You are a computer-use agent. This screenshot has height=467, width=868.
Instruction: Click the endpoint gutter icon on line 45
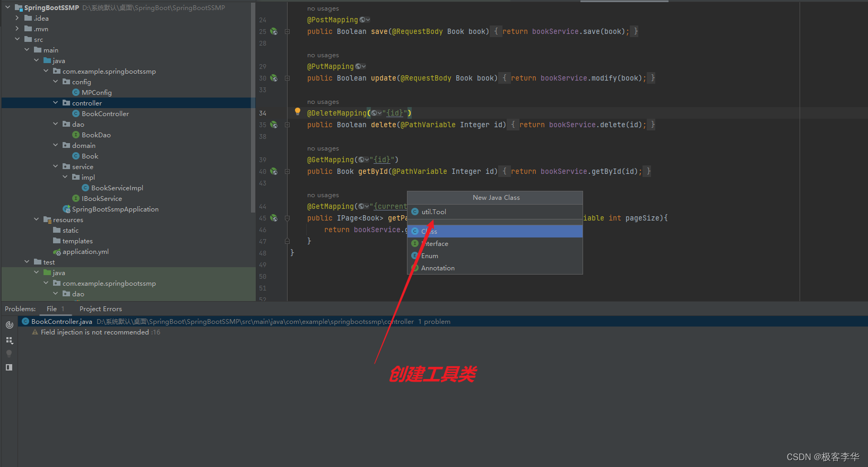click(x=274, y=218)
